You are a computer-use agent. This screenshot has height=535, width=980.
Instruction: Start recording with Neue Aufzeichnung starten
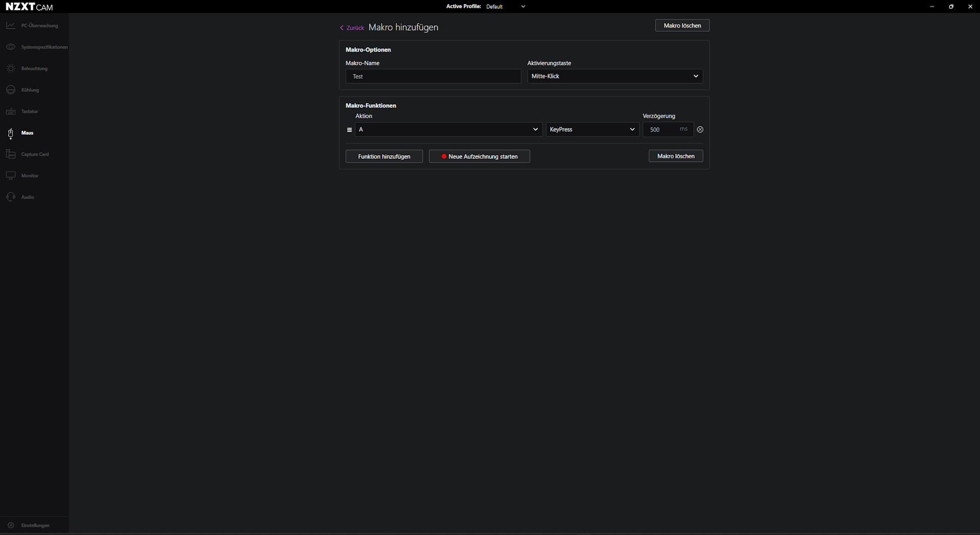click(x=479, y=156)
